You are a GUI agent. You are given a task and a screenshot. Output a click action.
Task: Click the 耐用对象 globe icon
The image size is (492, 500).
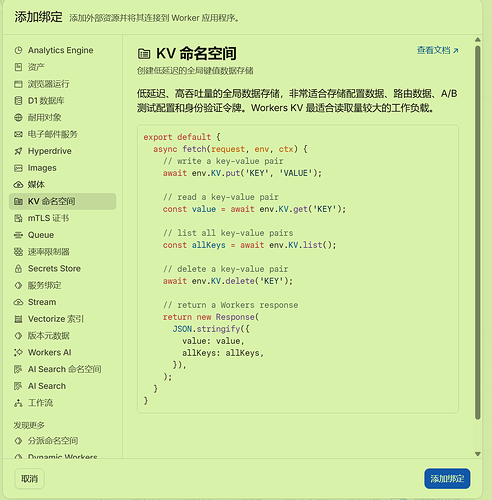[x=18, y=117]
